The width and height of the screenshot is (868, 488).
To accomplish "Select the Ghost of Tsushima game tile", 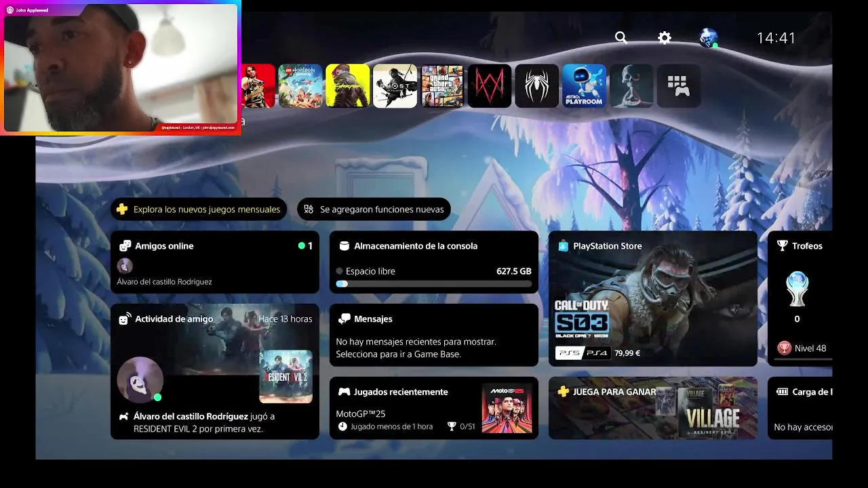I will pyautogui.click(x=395, y=86).
